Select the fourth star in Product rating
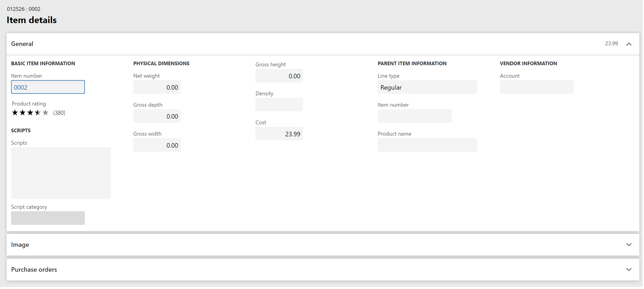 38,113
